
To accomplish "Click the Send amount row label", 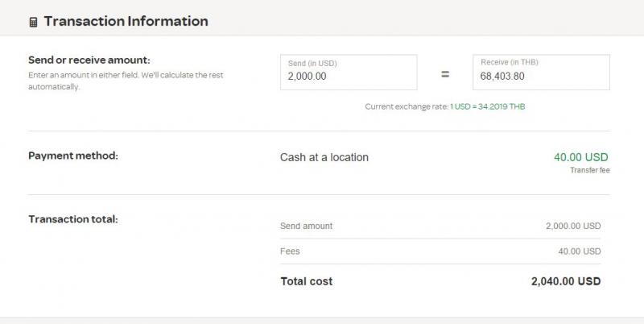I will (x=307, y=226).
